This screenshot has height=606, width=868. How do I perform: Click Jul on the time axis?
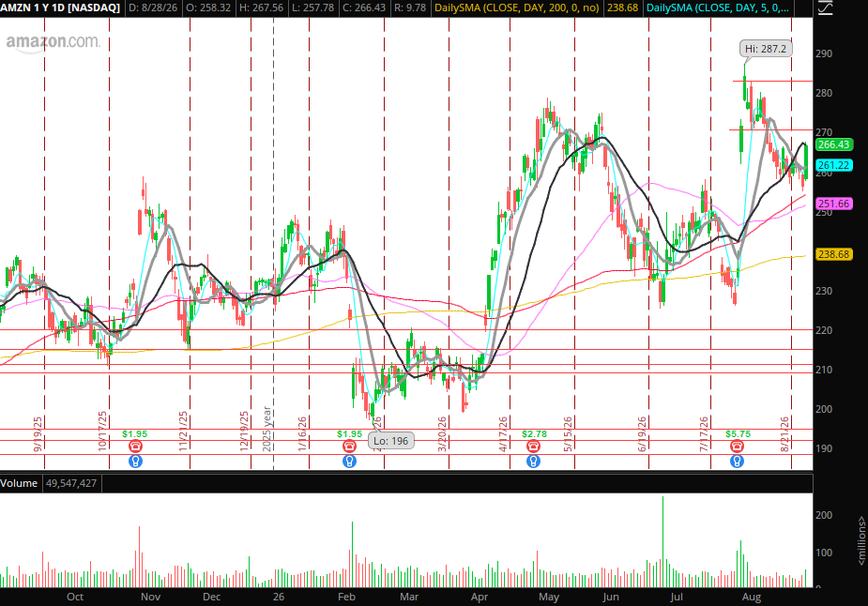pos(676,598)
